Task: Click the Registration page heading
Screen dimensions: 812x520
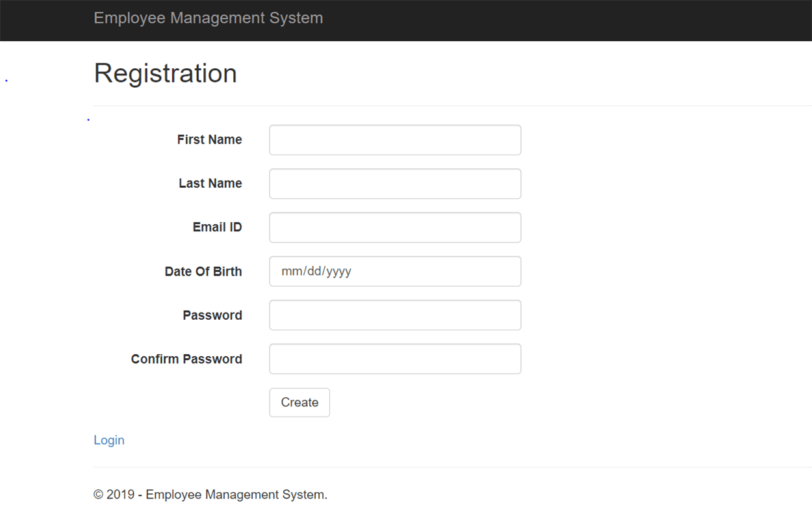Action: tap(165, 73)
